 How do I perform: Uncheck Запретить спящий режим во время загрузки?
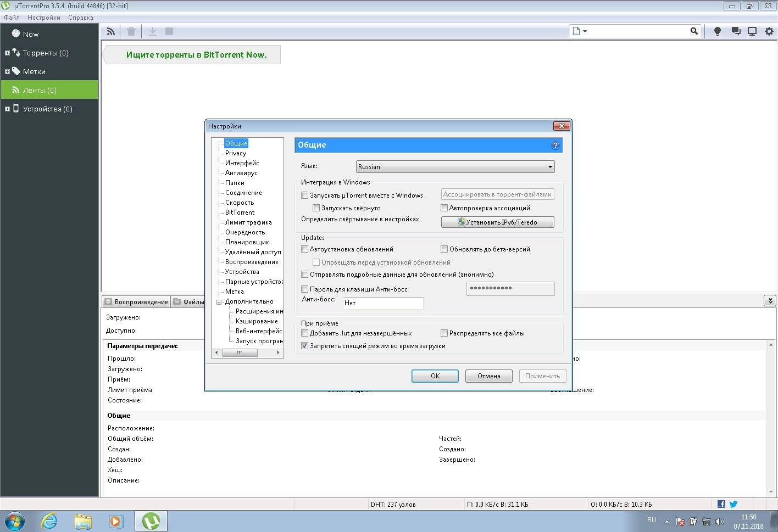point(304,346)
